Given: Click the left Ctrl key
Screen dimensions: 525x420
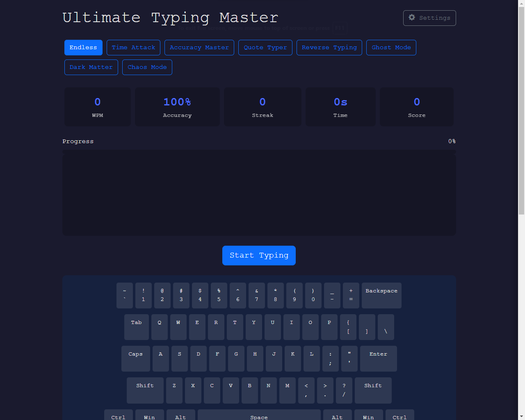Looking at the screenshot, I should click(119, 415).
